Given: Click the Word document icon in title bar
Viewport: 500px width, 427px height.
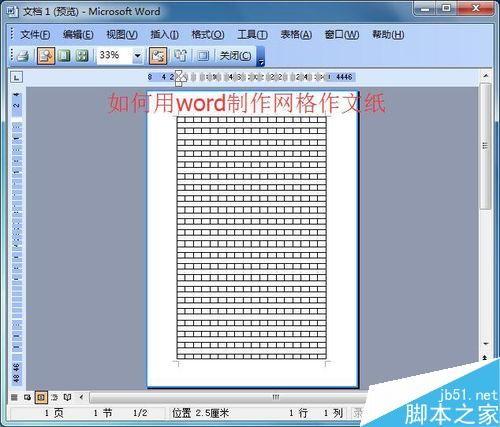Looking at the screenshot, I should [13, 12].
